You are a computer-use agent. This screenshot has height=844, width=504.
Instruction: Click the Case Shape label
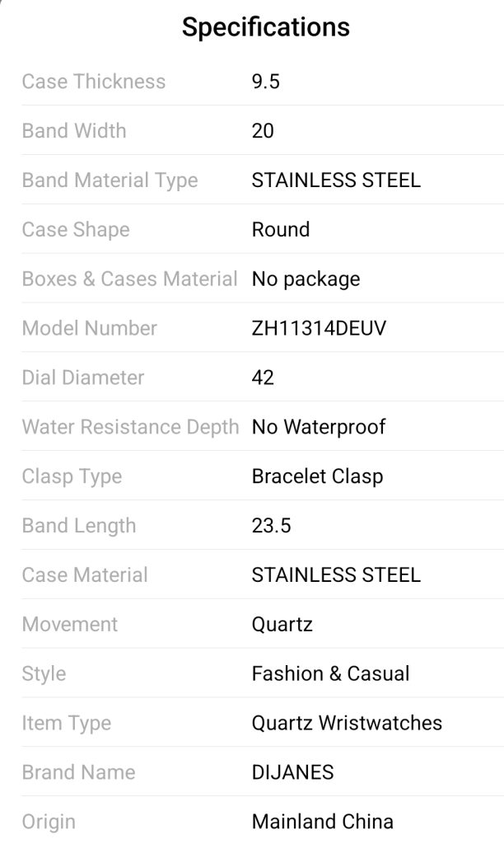pos(76,230)
